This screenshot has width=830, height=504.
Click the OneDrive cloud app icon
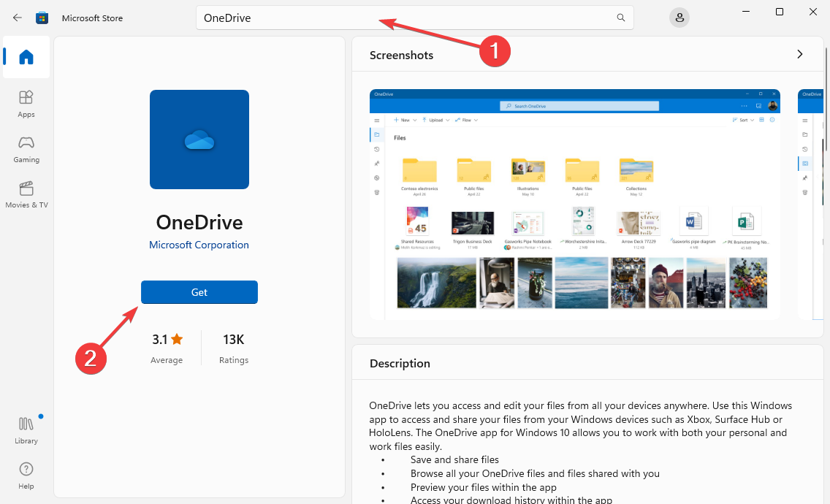199,140
